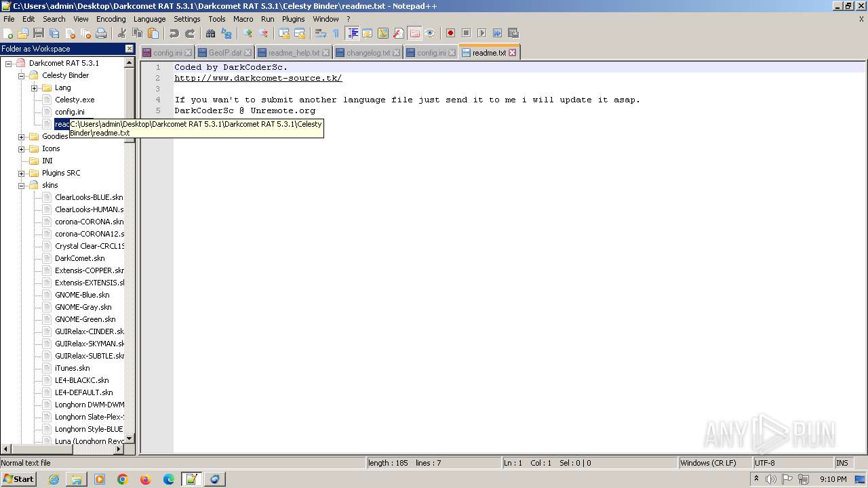This screenshot has width=868, height=488.
Task: Click the Save All toolbar icon
Action: (54, 33)
